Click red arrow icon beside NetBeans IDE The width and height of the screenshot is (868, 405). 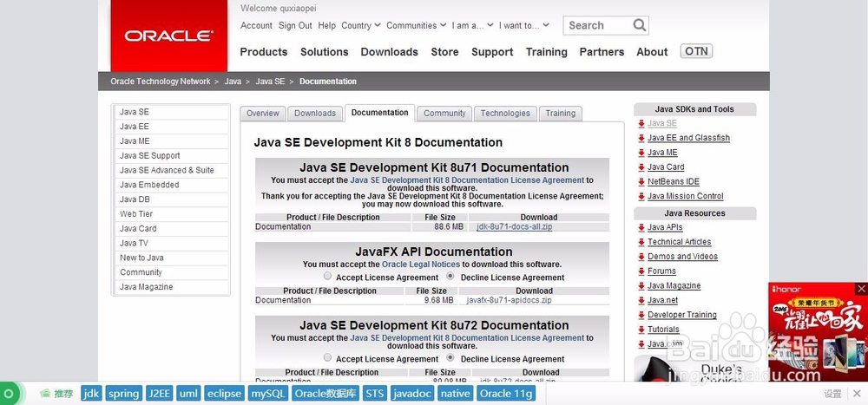point(641,181)
